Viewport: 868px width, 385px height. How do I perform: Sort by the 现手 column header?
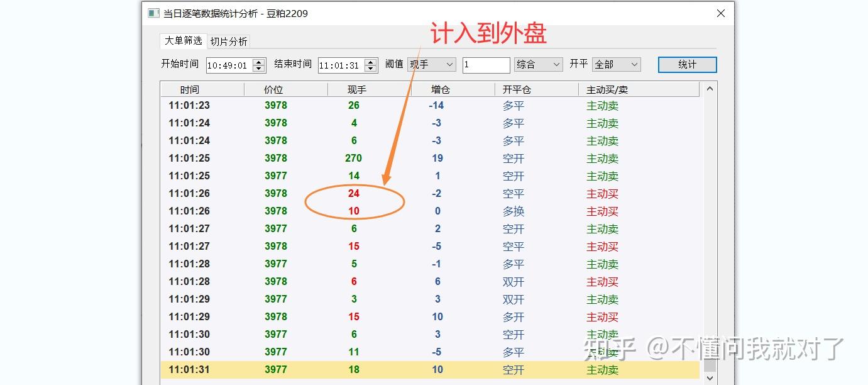370,89
